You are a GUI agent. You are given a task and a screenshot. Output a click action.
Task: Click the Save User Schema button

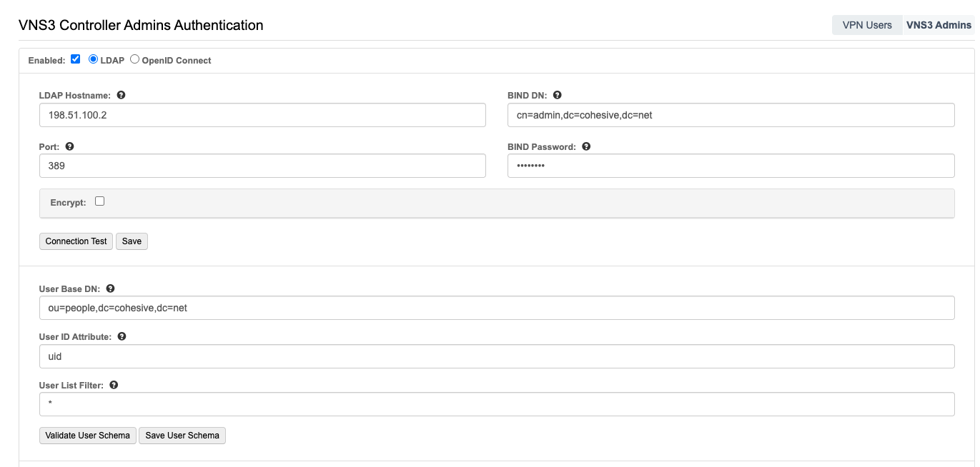[x=182, y=436]
